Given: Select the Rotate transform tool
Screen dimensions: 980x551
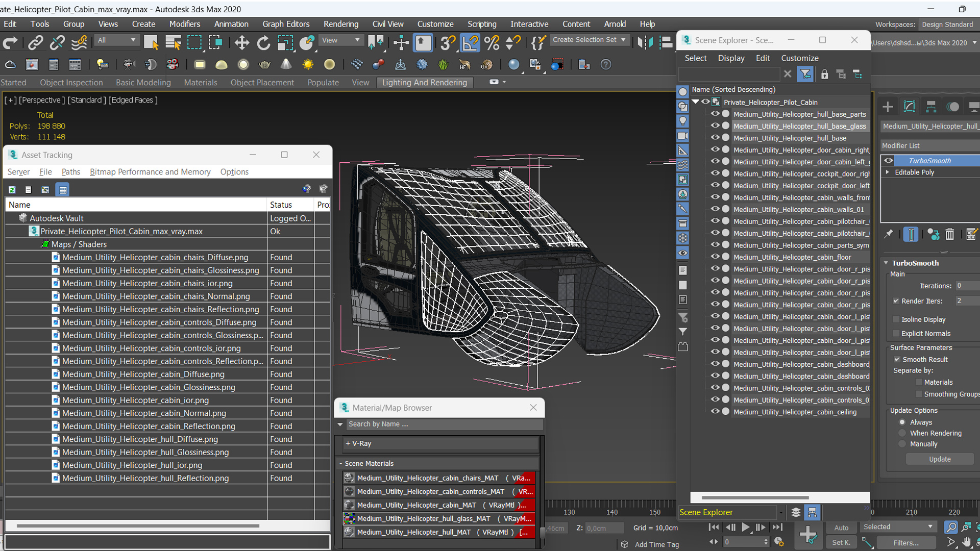Looking at the screenshot, I should [x=263, y=42].
